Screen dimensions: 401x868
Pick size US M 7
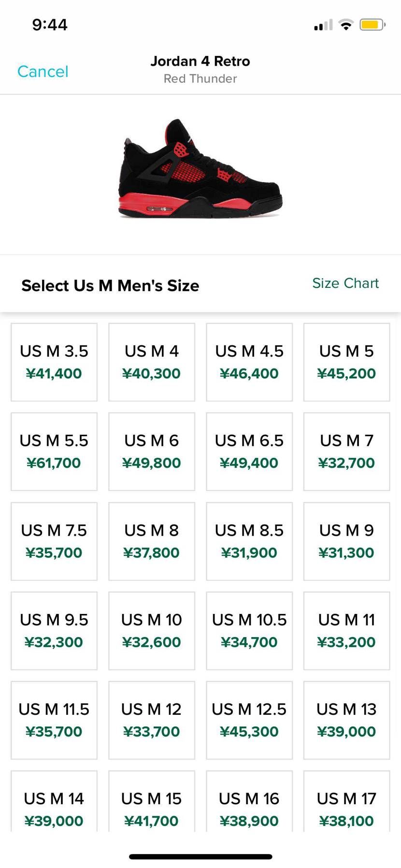coord(347,452)
